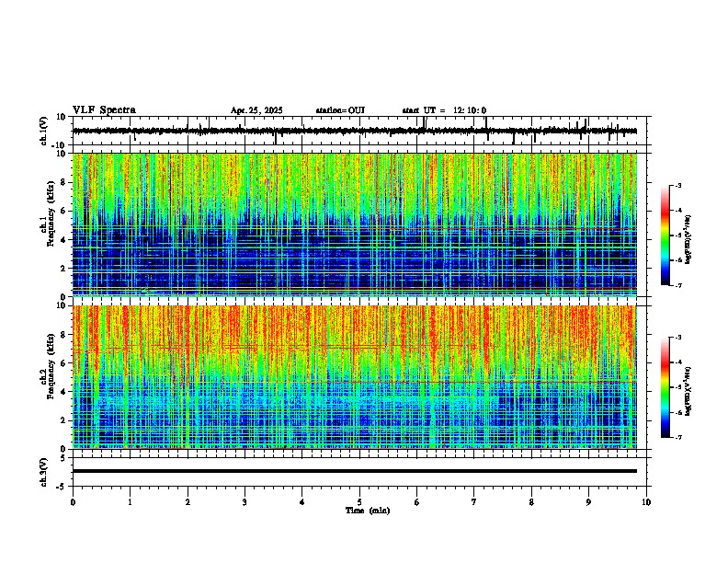Viewport: 728px width, 563px height.
Task: Click the "Time (min)" axis title
Action: [368, 511]
